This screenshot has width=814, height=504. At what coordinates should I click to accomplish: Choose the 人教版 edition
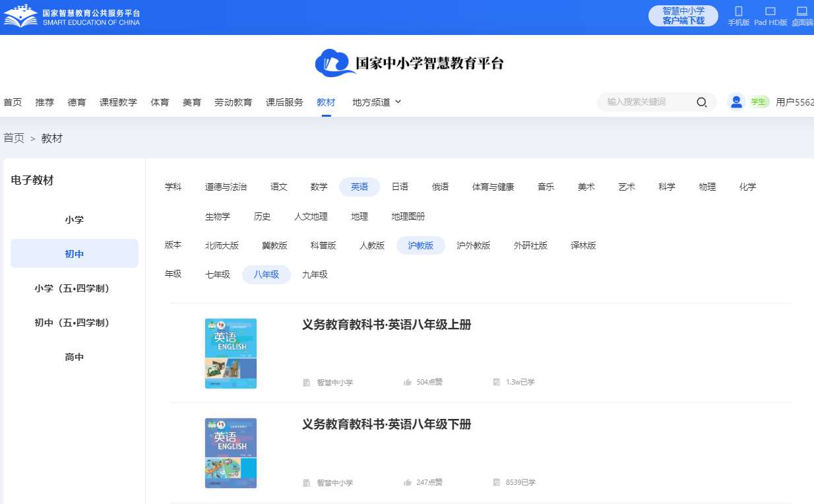(372, 245)
